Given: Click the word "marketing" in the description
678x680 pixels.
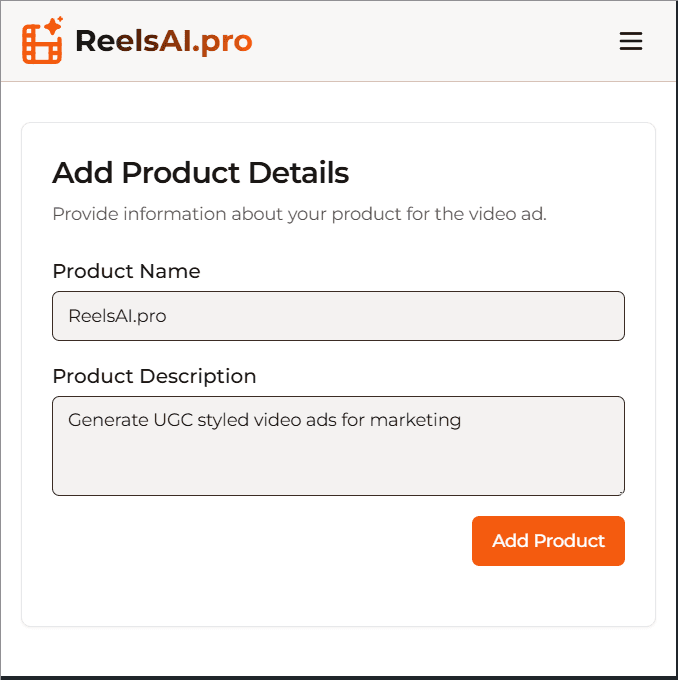Looking at the screenshot, I should [415, 420].
